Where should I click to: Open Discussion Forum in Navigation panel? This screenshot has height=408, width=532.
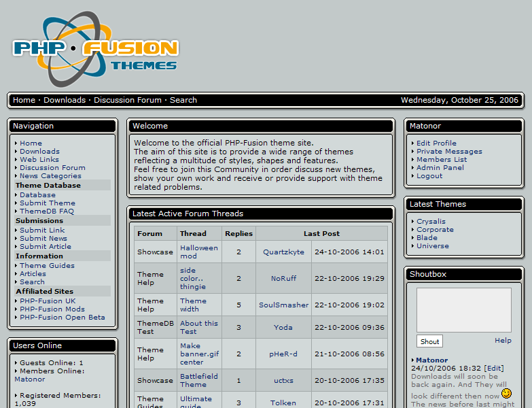[52, 168]
